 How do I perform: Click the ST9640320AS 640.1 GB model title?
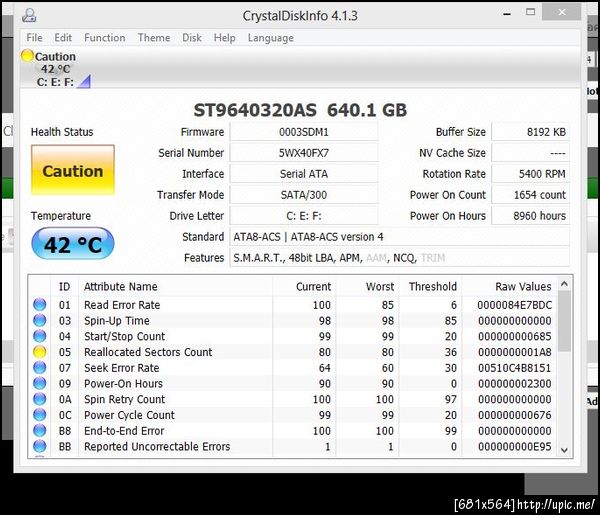[x=300, y=110]
